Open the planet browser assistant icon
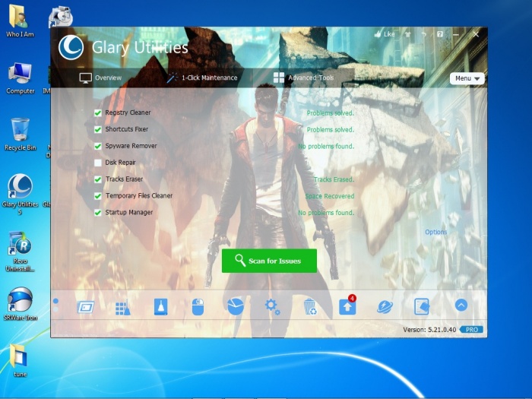The width and height of the screenshot is (532, 399). tap(385, 307)
